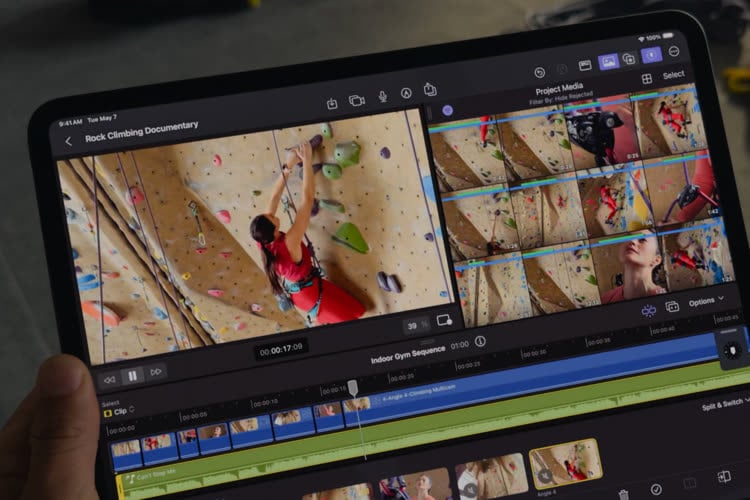Tap the camera record icon
Image resolution: width=750 pixels, height=500 pixels.
coord(357,100)
